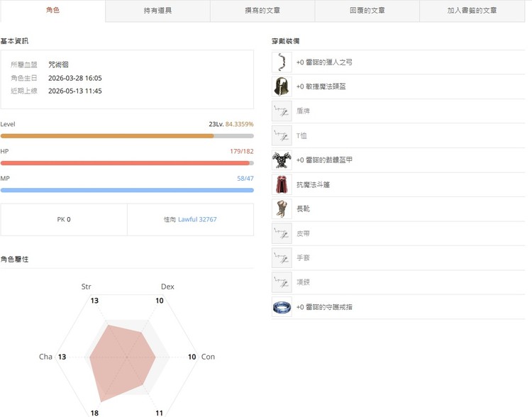Click the blue MP bar
This screenshot has height=417, width=532.
pos(127,190)
